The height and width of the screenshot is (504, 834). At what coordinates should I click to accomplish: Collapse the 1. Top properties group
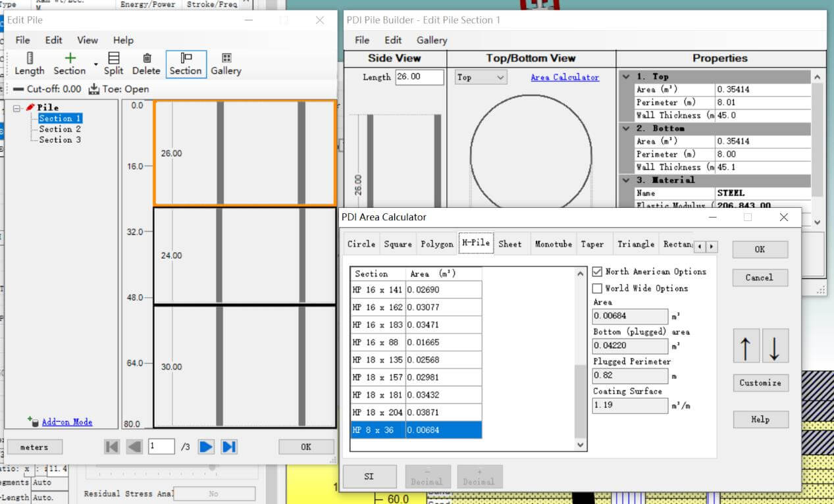point(626,76)
